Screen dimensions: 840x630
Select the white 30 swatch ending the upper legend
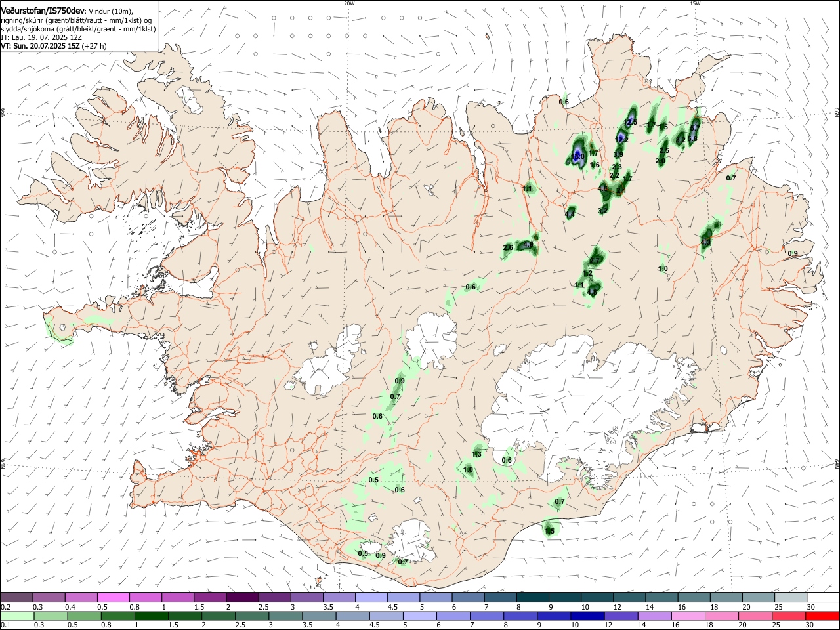(823, 597)
